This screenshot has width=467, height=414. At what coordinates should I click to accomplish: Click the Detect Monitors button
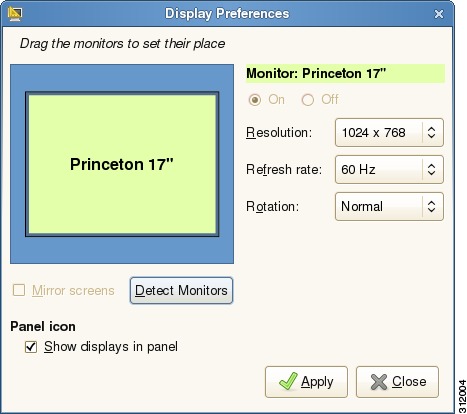pyautogui.click(x=181, y=290)
